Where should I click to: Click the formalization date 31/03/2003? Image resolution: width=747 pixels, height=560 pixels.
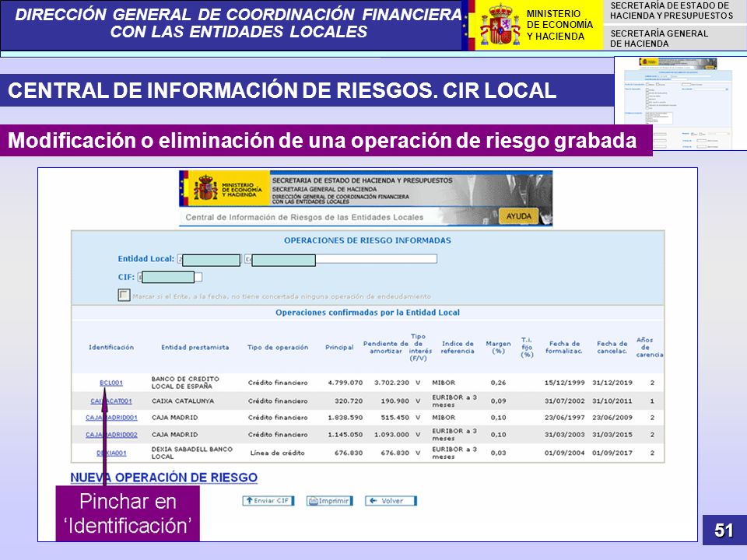click(565, 435)
